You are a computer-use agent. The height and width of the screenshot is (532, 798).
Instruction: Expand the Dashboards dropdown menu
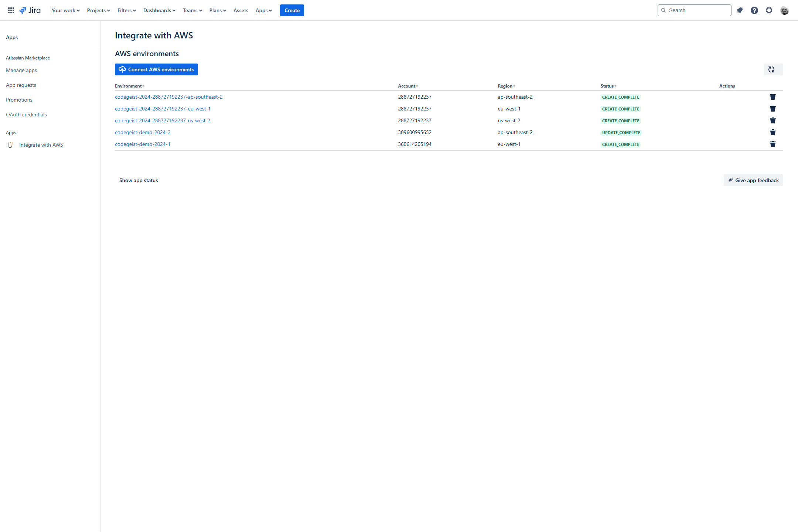click(159, 10)
